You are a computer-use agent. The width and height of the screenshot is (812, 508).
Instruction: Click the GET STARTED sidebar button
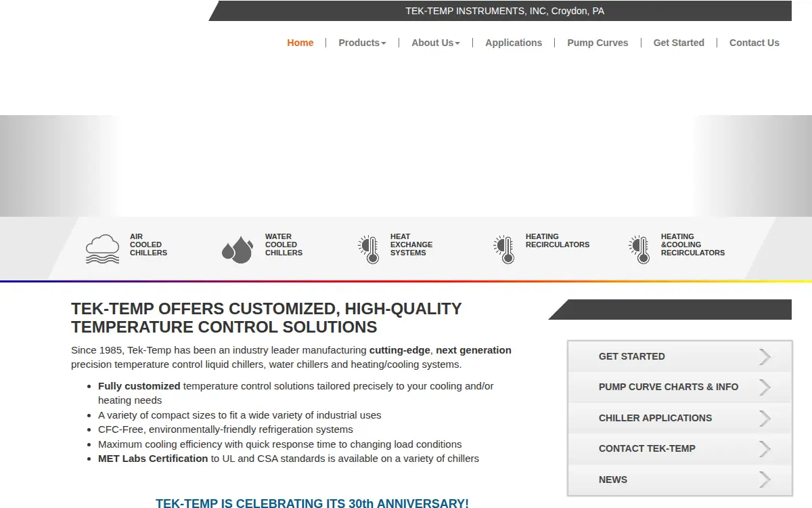tap(679, 356)
